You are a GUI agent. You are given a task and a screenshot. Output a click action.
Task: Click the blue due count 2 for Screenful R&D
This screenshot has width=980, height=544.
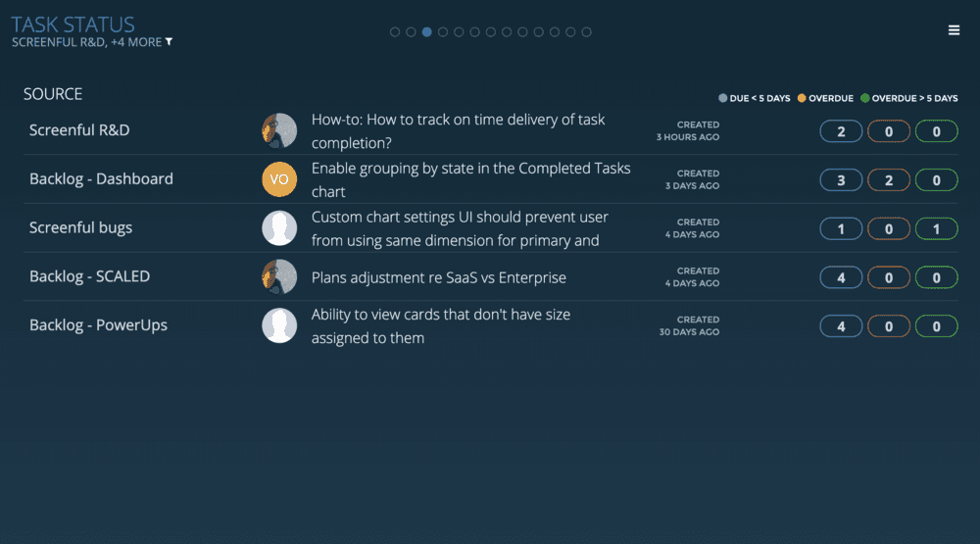pyautogui.click(x=841, y=131)
